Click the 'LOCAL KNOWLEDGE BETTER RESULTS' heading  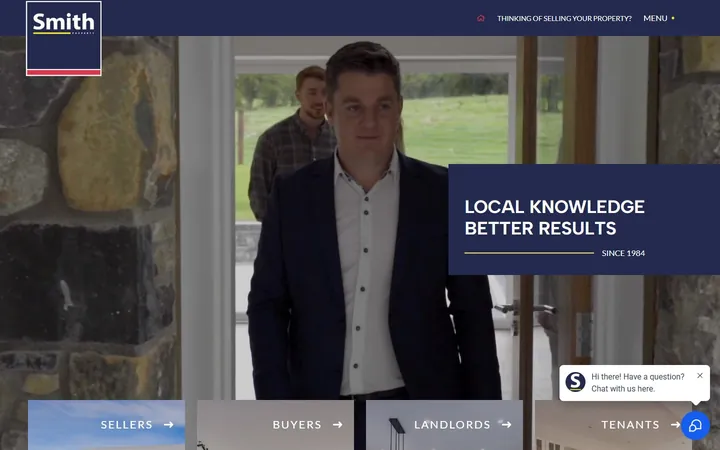(x=555, y=217)
